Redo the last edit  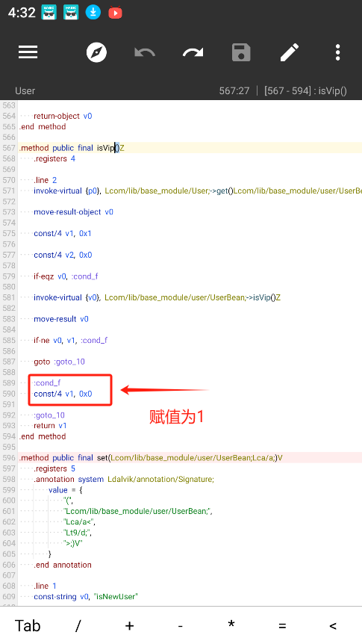point(193,52)
